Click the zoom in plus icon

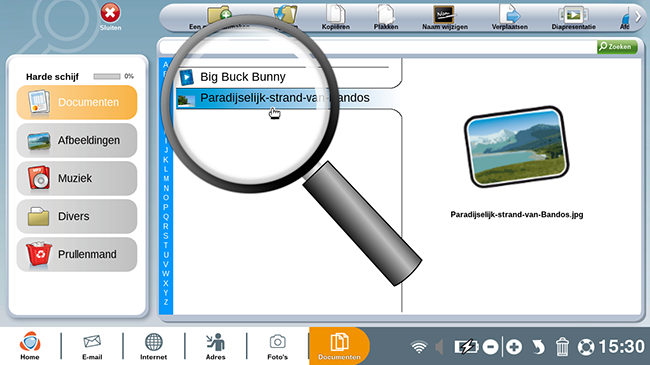tap(514, 347)
